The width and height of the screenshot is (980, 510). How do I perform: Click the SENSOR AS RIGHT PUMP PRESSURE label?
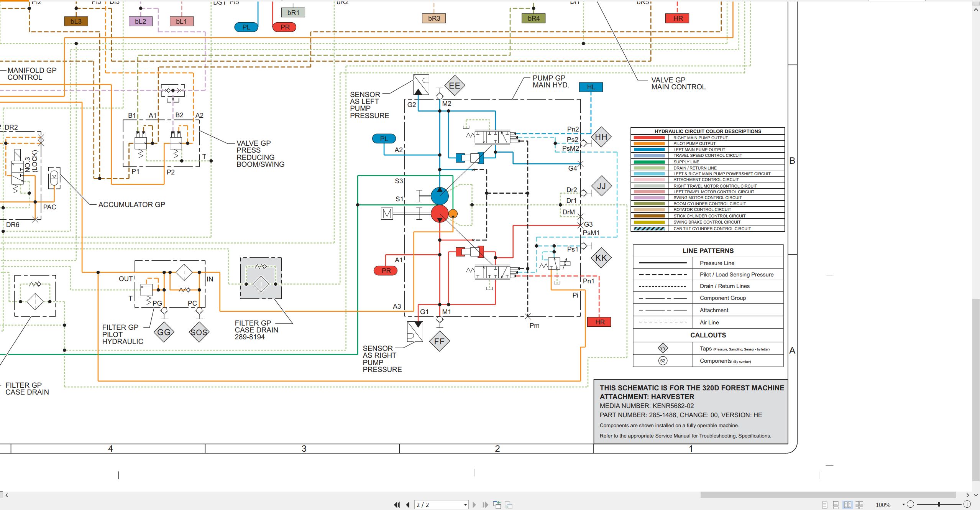[x=382, y=359]
